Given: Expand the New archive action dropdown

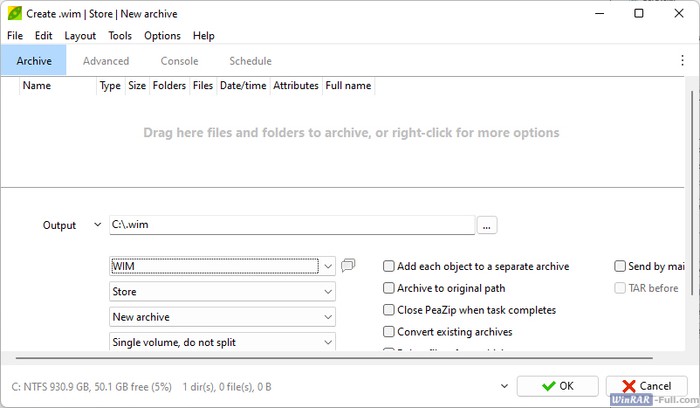Looking at the screenshot, I should (222, 317).
